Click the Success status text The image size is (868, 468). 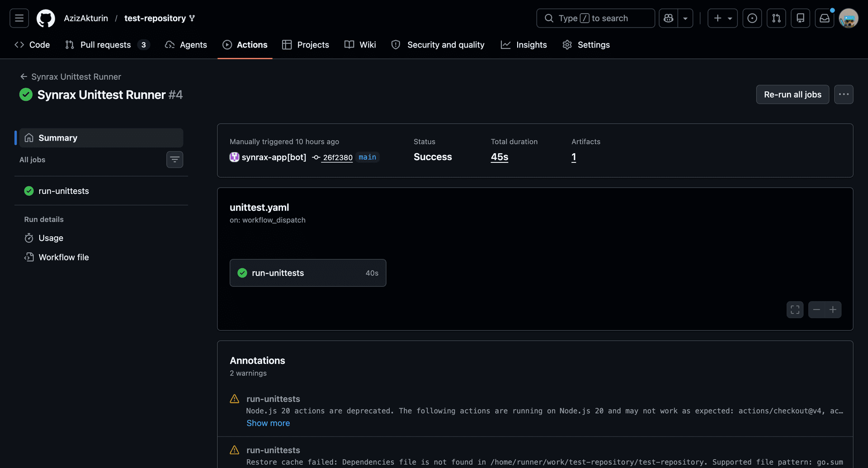(x=433, y=157)
